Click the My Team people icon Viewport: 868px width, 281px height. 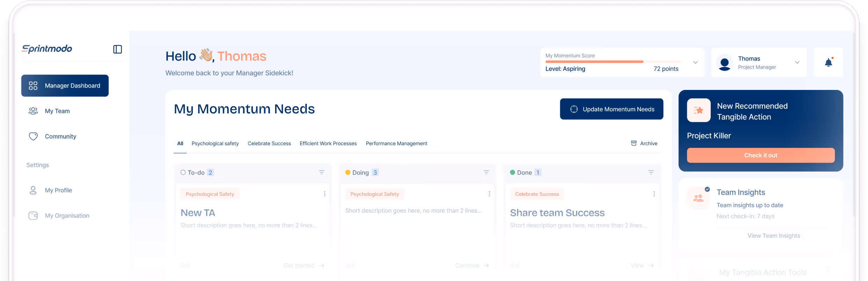click(33, 111)
